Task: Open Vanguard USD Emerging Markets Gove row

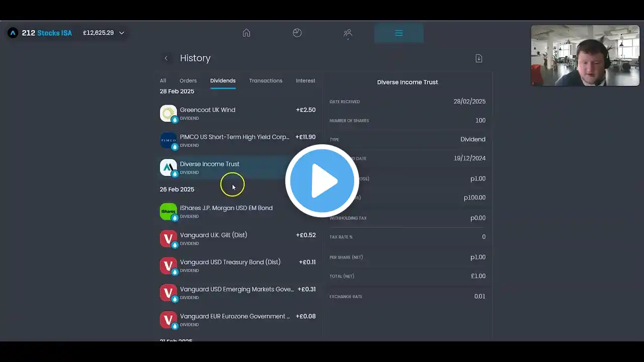Action: click(x=238, y=293)
